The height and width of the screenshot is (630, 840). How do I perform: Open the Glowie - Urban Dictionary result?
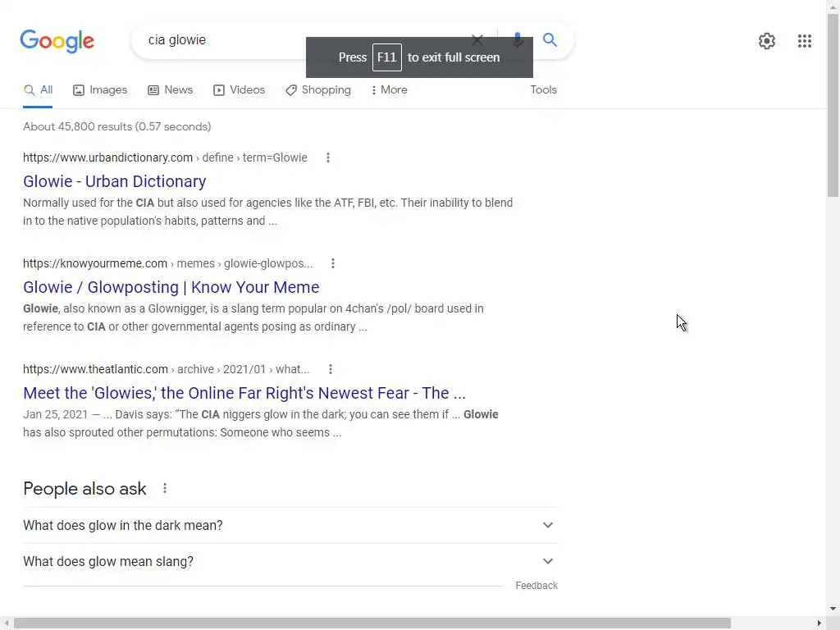pyautogui.click(x=115, y=181)
